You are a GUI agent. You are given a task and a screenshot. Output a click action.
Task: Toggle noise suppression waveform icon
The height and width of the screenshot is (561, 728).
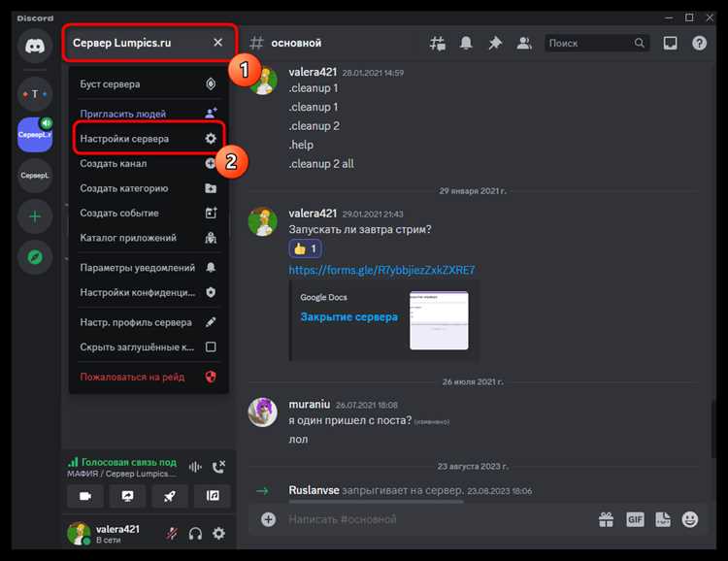coord(195,467)
